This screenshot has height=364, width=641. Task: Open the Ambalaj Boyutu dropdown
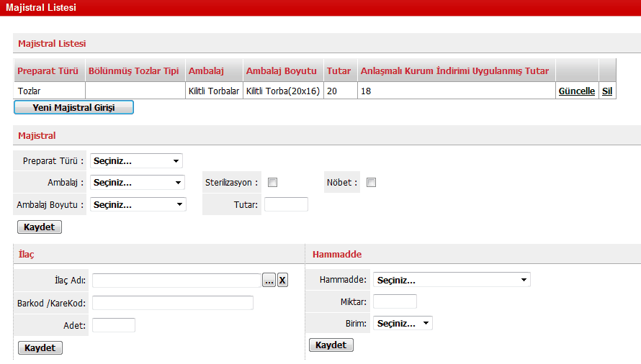click(138, 205)
